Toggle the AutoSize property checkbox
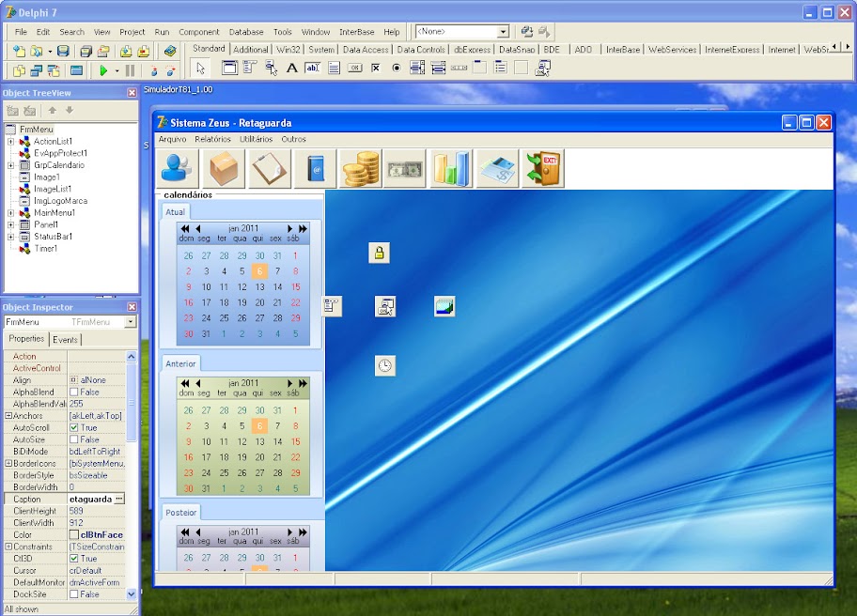 click(x=74, y=439)
